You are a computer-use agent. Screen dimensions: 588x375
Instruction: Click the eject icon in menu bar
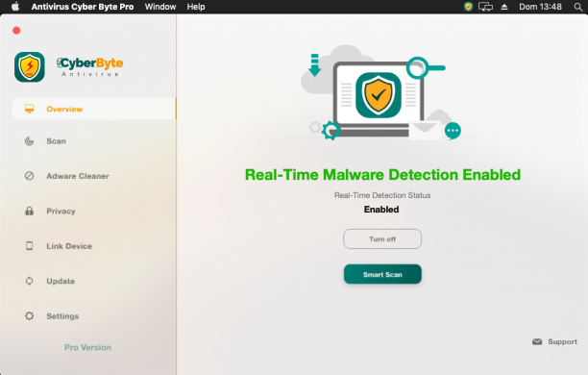click(504, 7)
